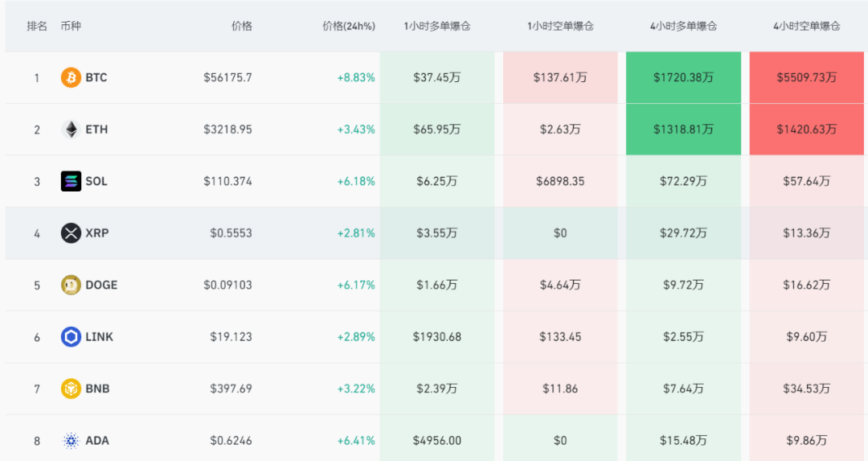Open the LINK coin name link

click(99, 337)
